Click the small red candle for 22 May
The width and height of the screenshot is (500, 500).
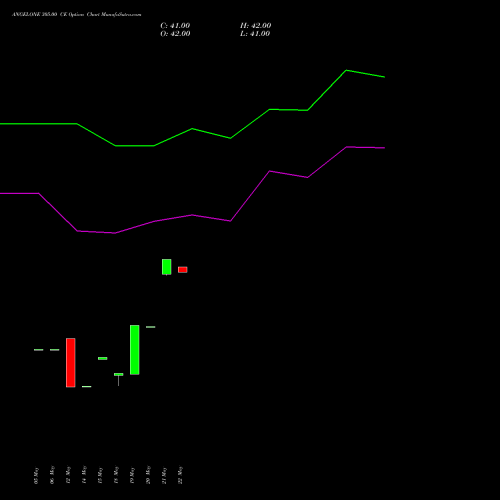pyautogui.click(x=183, y=270)
